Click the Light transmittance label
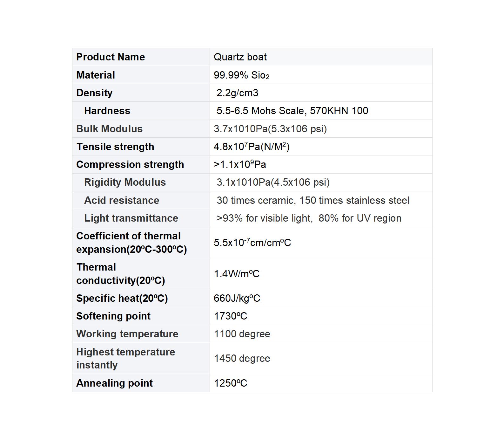 click(131, 218)
